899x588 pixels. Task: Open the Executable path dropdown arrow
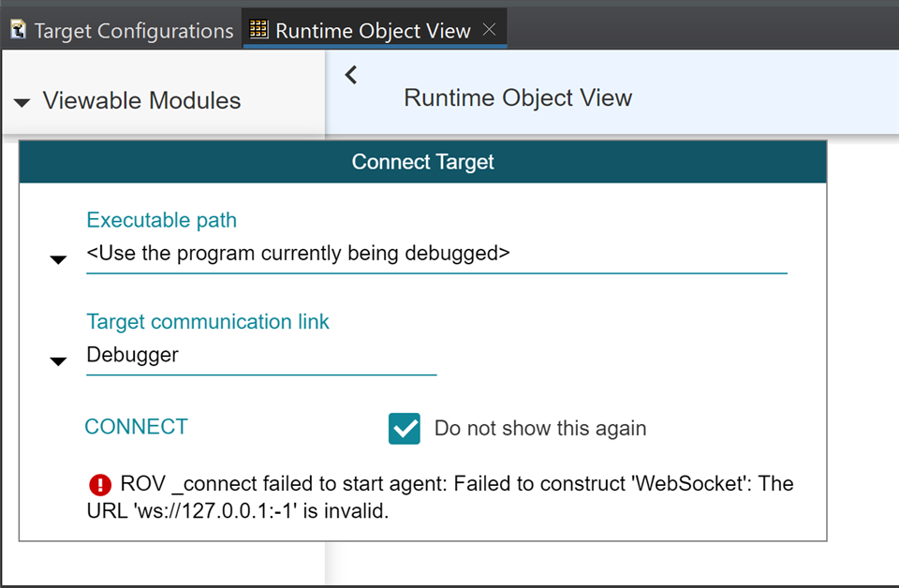coord(58,259)
